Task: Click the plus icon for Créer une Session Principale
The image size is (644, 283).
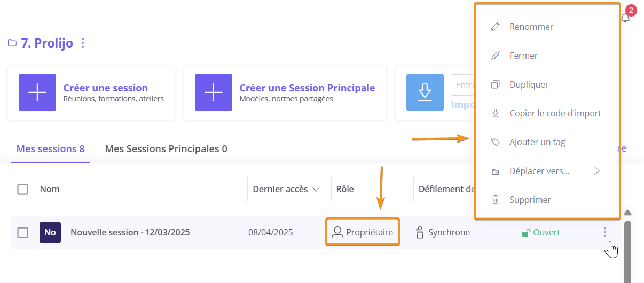Action: pyautogui.click(x=214, y=92)
